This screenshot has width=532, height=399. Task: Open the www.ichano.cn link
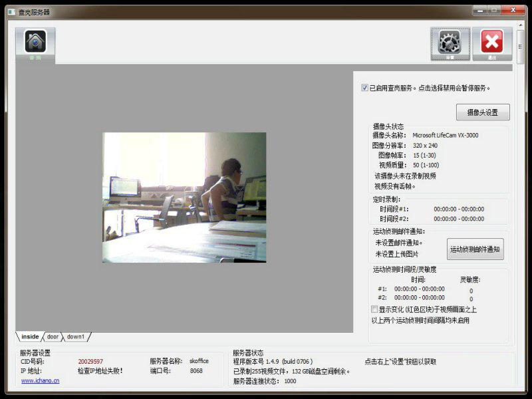(x=40, y=380)
